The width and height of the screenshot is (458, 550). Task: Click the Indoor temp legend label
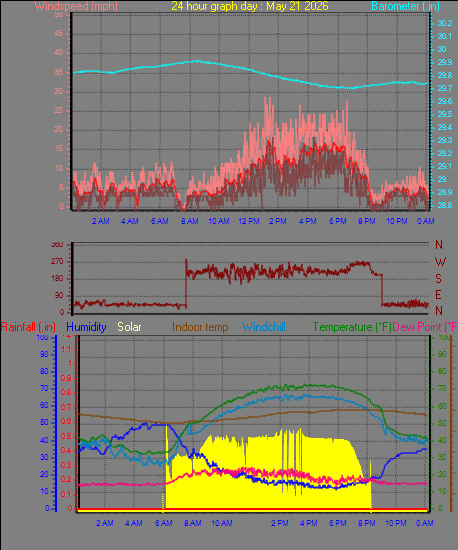click(200, 327)
